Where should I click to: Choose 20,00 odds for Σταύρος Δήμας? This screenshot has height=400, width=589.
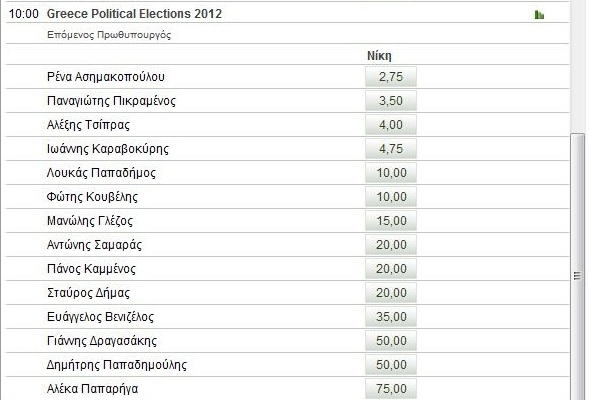click(x=391, y=293)
